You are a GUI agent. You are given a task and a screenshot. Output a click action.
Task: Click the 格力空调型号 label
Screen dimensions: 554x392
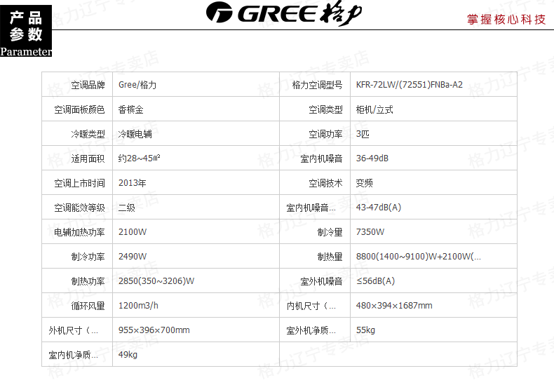tap(317, 85)
